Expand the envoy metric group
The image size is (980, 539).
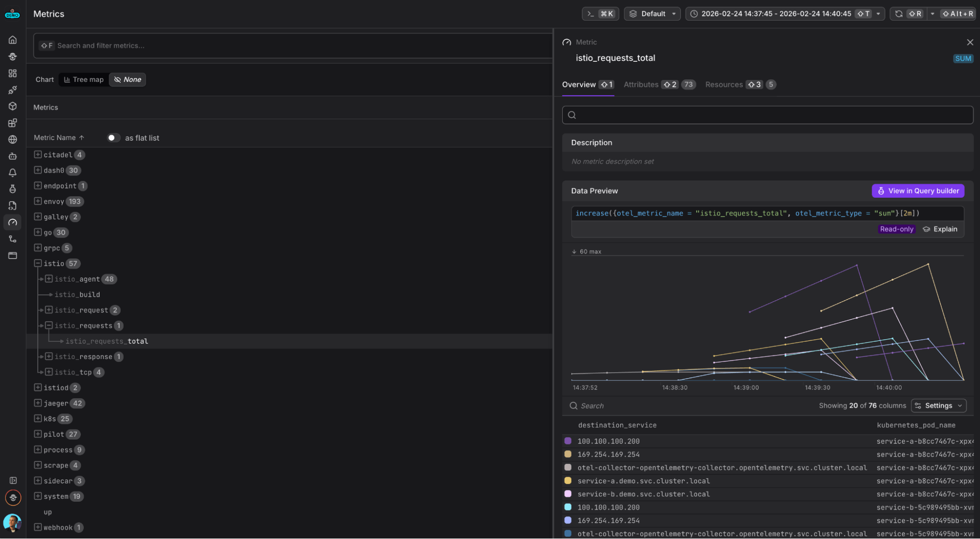point(38,201)
